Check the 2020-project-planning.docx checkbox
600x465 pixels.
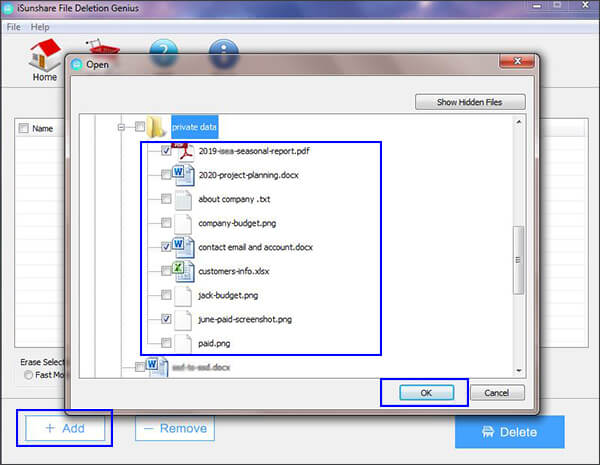tap(166, 175)
